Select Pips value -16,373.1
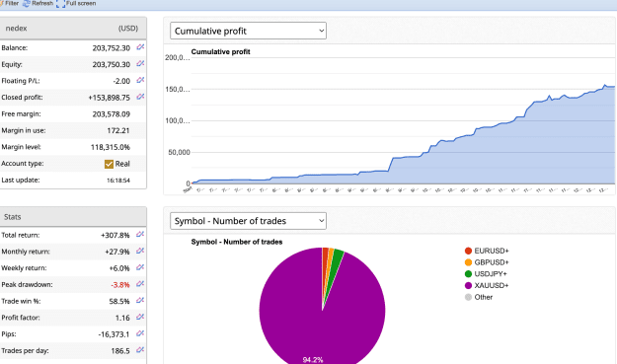 tap(114, 334)
